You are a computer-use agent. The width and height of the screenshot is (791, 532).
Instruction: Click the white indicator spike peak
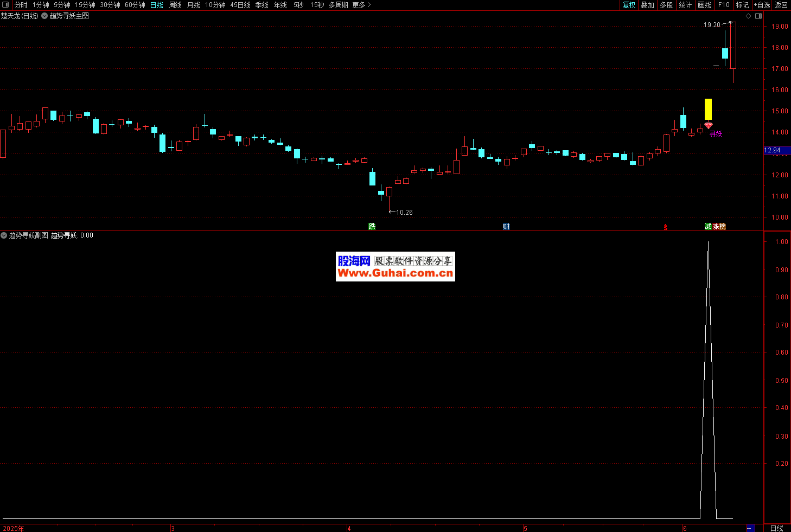(x=708, y=242)
